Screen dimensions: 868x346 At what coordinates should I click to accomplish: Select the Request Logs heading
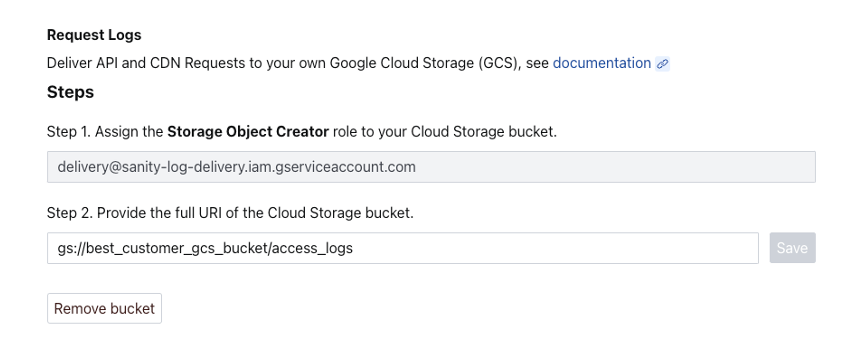(x=94, y=35)
